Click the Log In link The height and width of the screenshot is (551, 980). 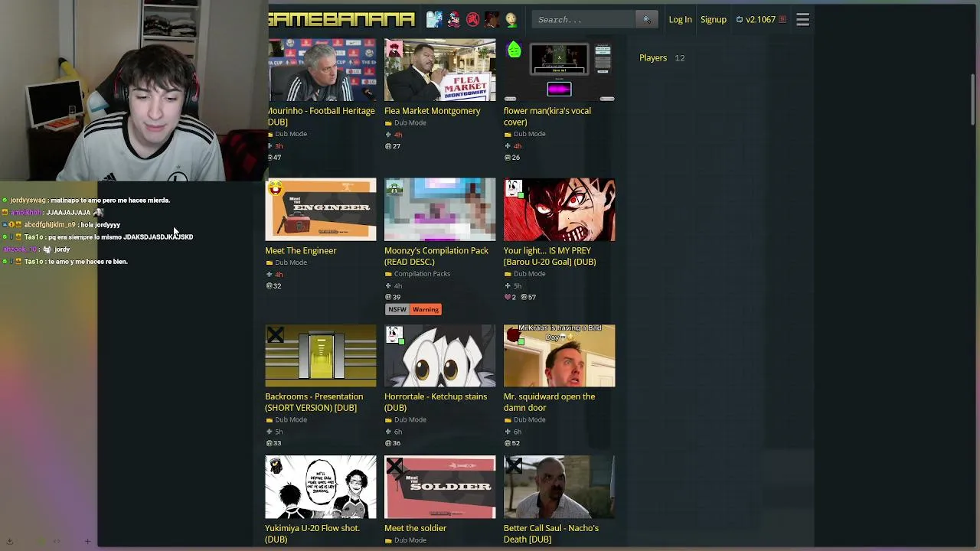tap(680, 19)
